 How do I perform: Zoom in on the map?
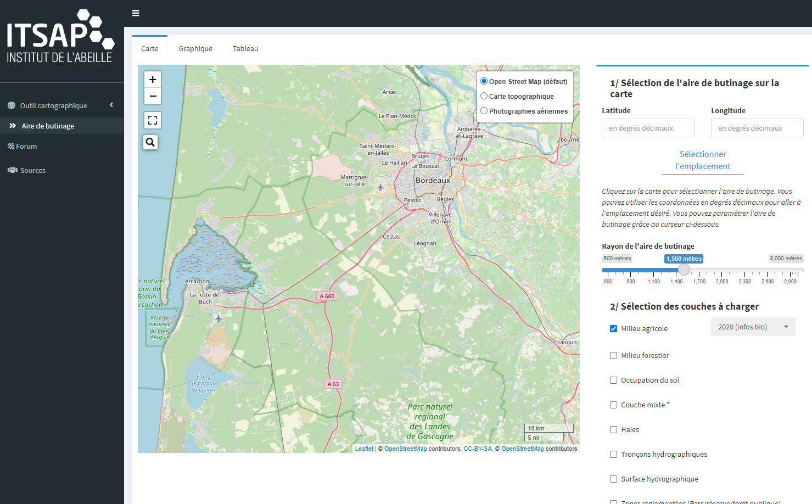[x=153, y=80]
